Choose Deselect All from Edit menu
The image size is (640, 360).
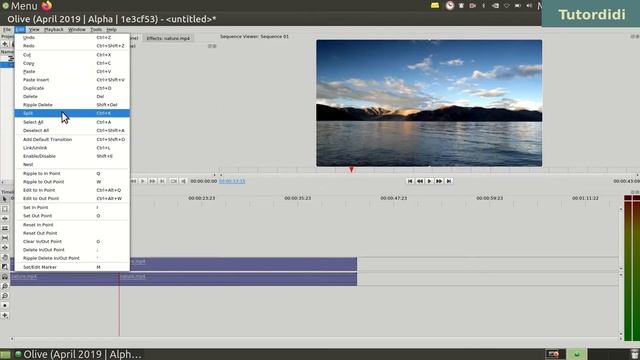click(72, 131)
